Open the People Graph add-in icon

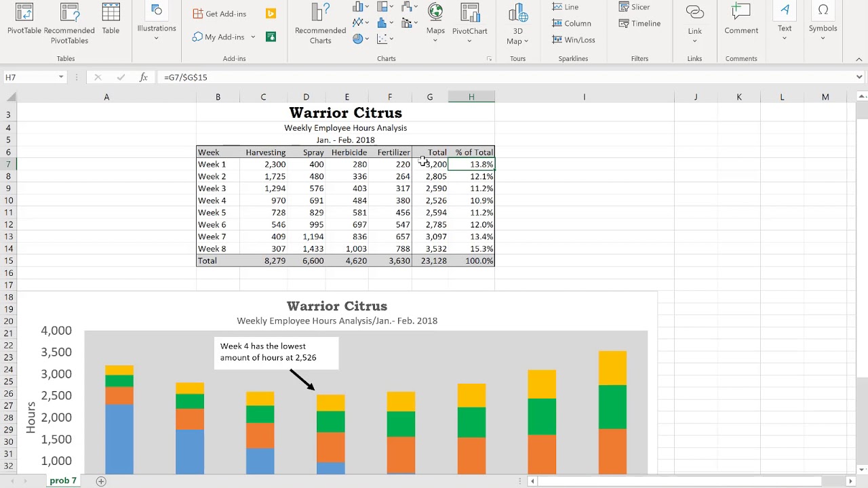click(x=271, y=37)
